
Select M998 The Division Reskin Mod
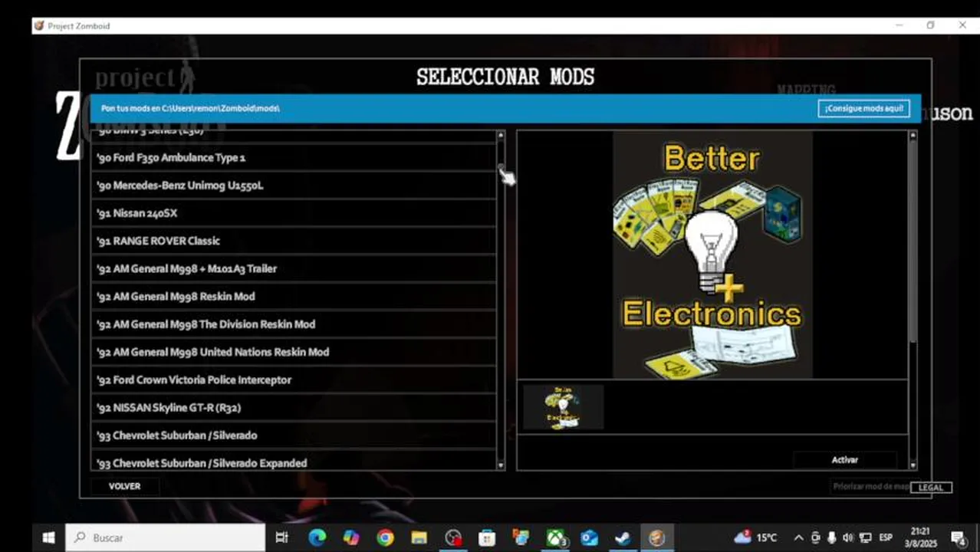(294, 324)
